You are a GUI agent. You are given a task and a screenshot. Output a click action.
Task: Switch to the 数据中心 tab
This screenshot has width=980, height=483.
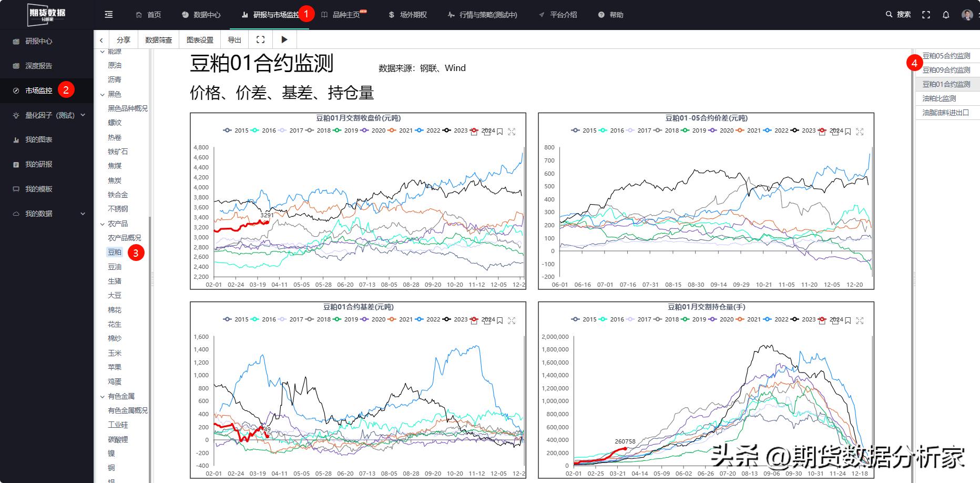(201, 15)
